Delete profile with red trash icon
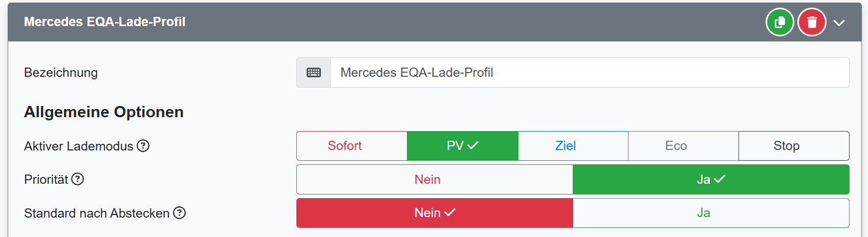The image size is (868, 237). (x=812, y=23)
